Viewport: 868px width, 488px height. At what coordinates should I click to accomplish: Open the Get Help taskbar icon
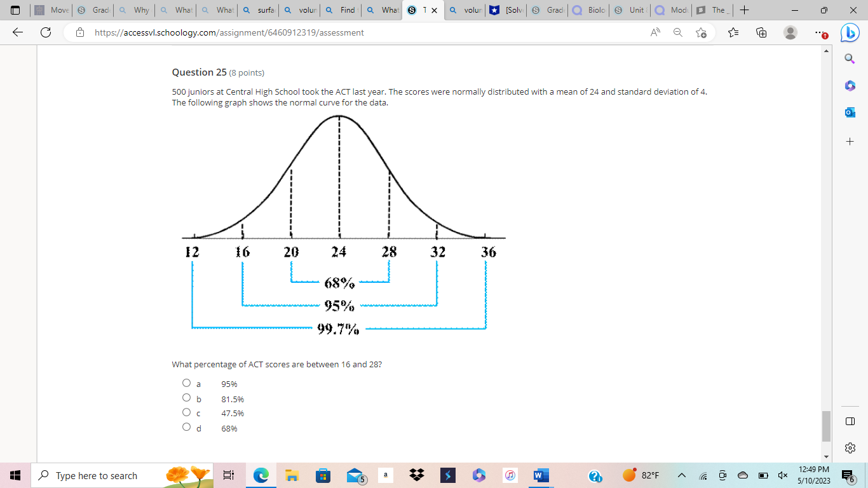tap(595, 476)
